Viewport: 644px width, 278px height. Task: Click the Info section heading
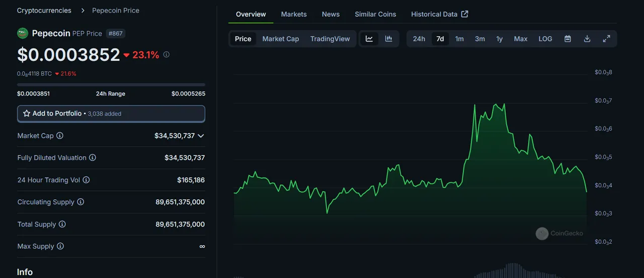click(x=25, y=272)
